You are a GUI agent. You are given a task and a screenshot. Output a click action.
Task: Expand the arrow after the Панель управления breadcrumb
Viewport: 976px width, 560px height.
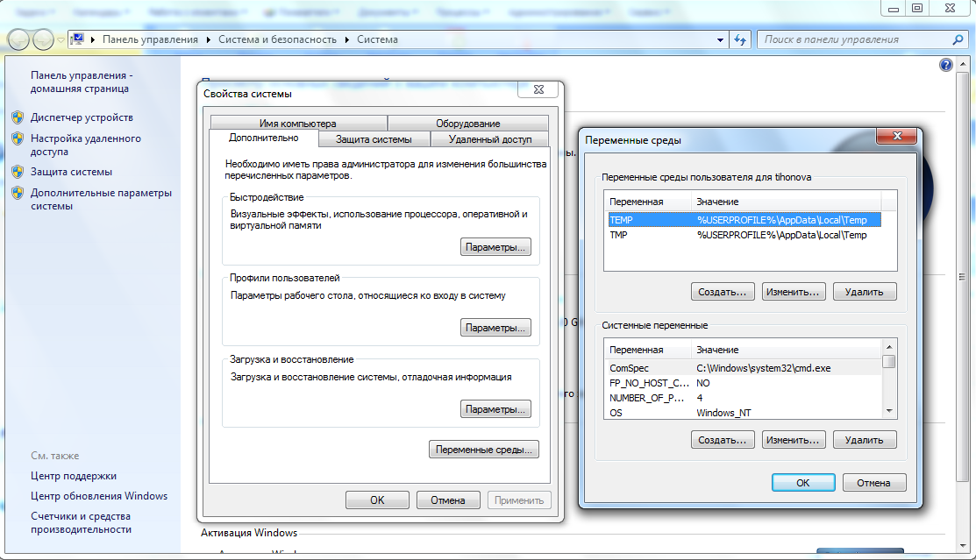click(x=209, y=40)
